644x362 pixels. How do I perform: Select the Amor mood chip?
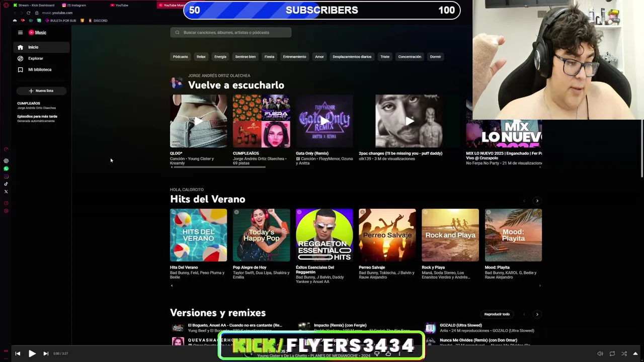[319, 57]
